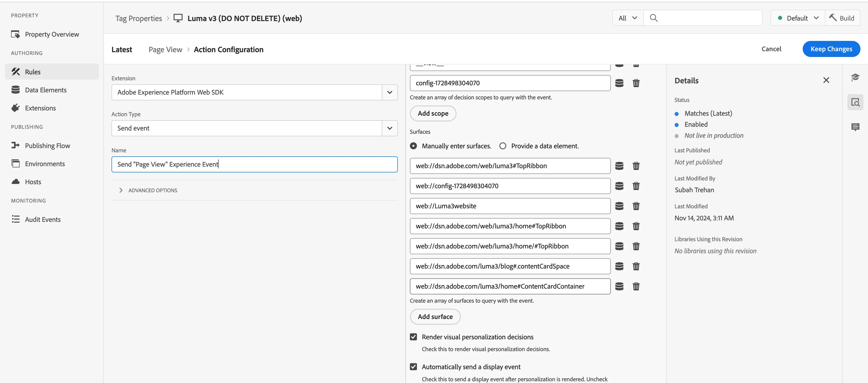Open Tag Properties breadcrumb link
Screen dimensions: 868x383
point(138,18)
